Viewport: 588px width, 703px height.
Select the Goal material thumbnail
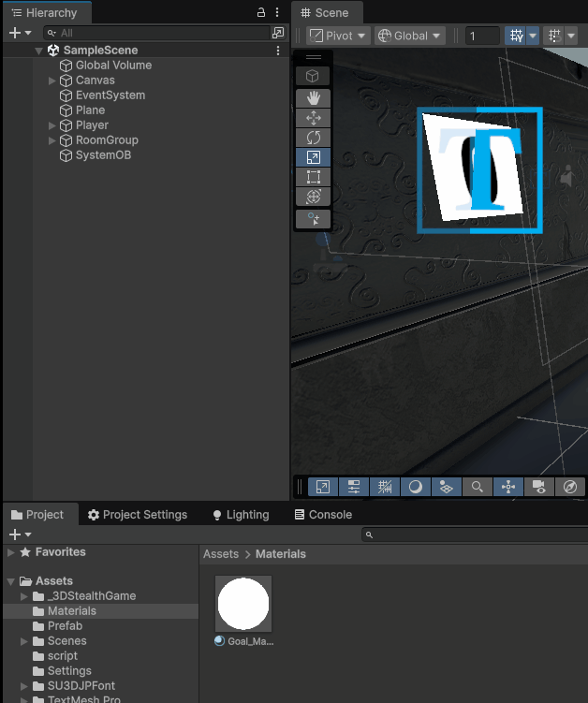(243, 604)
